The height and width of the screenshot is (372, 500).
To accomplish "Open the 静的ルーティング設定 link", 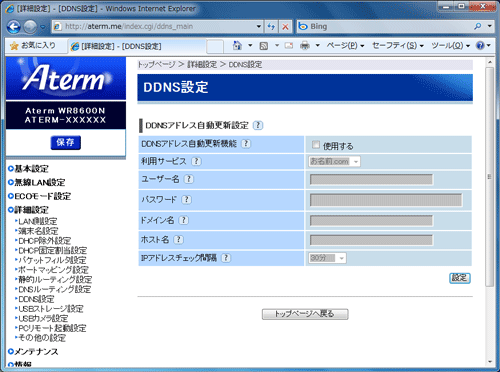I will click(x=55, y=279).
